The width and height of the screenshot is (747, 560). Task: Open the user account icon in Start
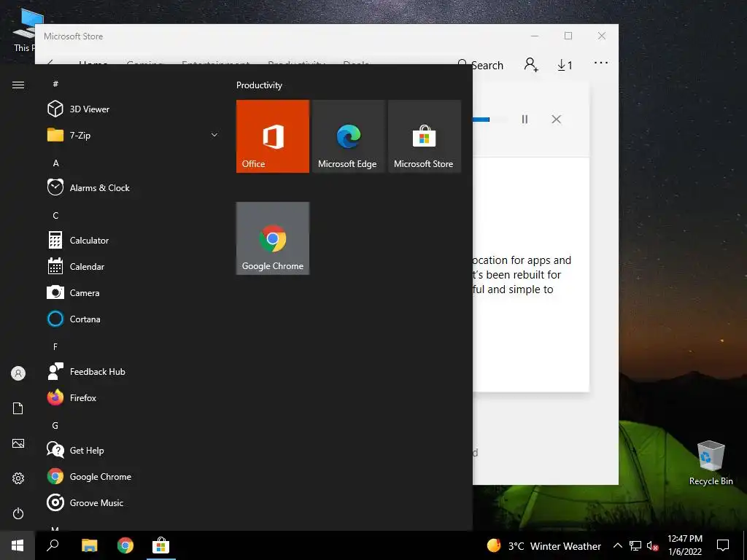[x=18, y=373]
